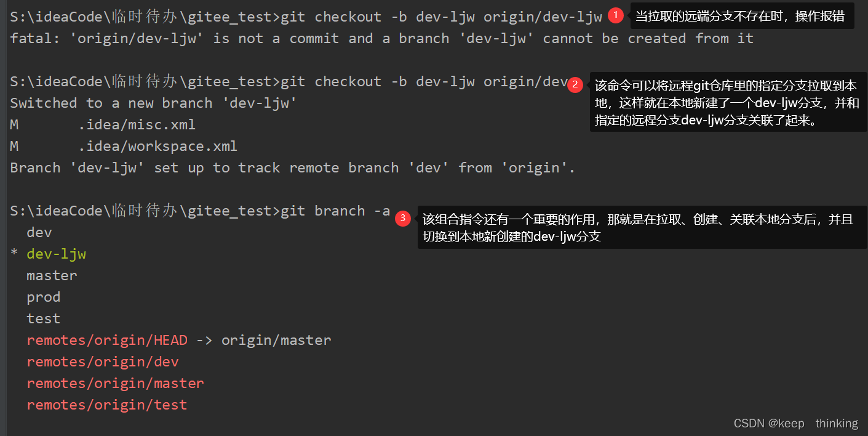Click the 'Switched to a new branch' output line
This screenshot has width=868, height=436.
154,103
